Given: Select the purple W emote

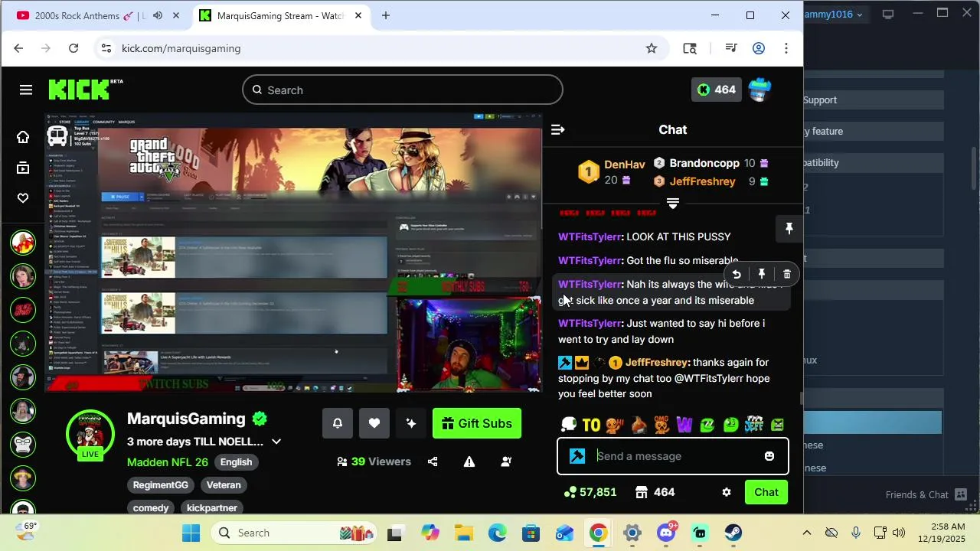Looking at the screenshot, I should [684, 425].
